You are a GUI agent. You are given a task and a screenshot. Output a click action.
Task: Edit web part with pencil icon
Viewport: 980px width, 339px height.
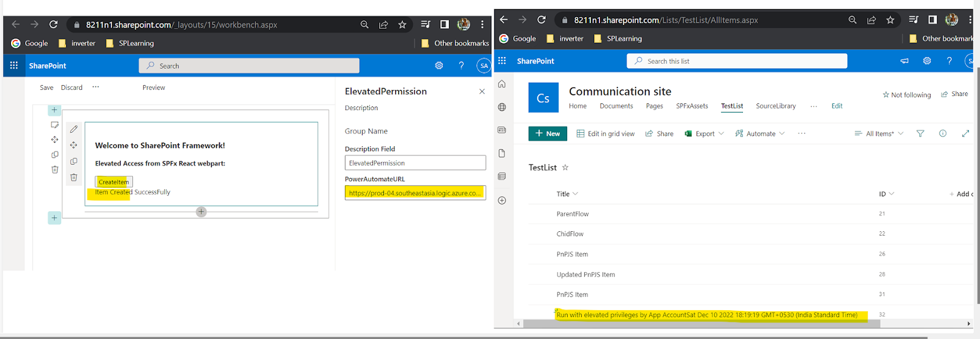(73, 129)
